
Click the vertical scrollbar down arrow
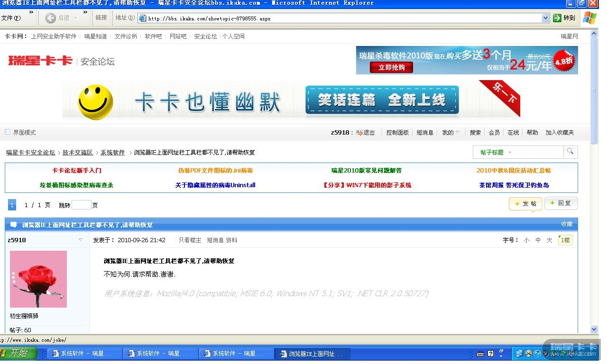pos(594,329)
